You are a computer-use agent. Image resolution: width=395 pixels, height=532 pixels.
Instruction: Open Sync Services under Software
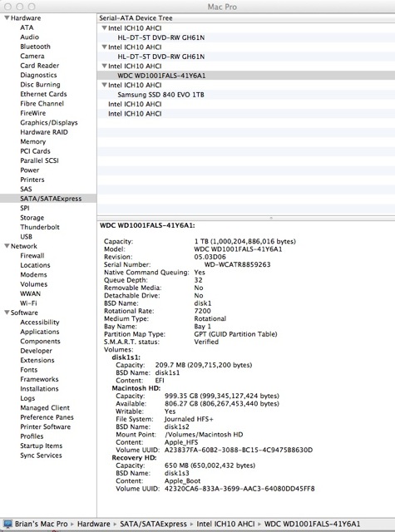(41, 455)
